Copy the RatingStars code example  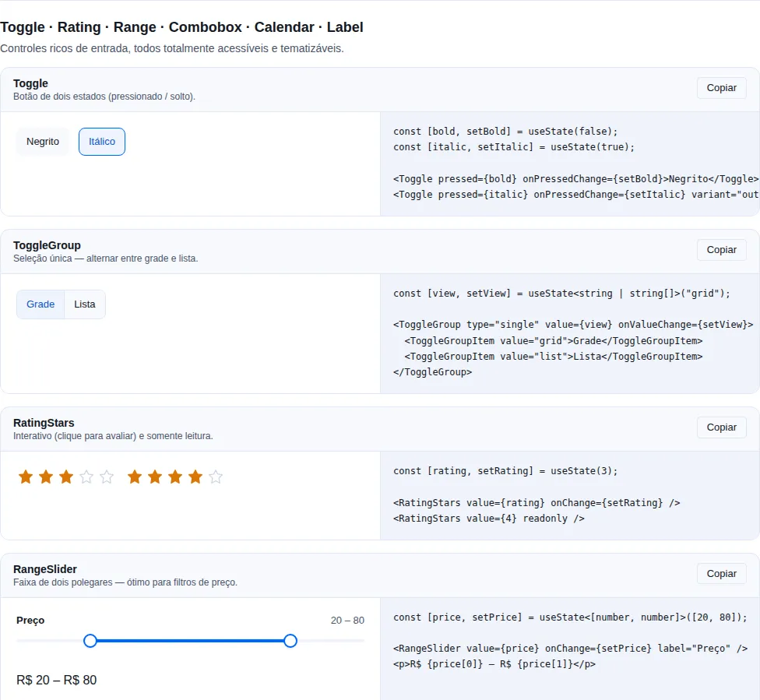pyautogui.click(x=721, y=427)
